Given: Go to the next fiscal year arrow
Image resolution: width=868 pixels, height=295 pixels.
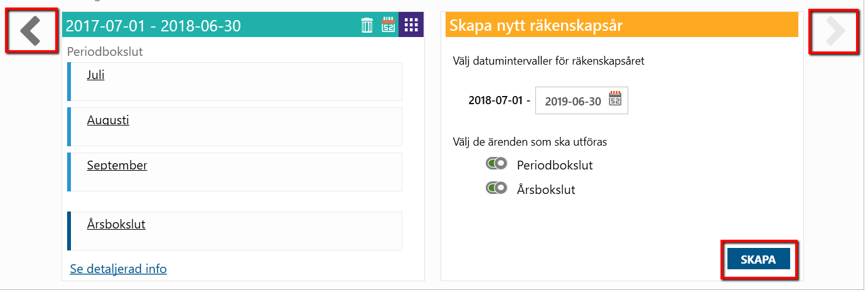Looking at the screenshot, I should coord(835,31).
